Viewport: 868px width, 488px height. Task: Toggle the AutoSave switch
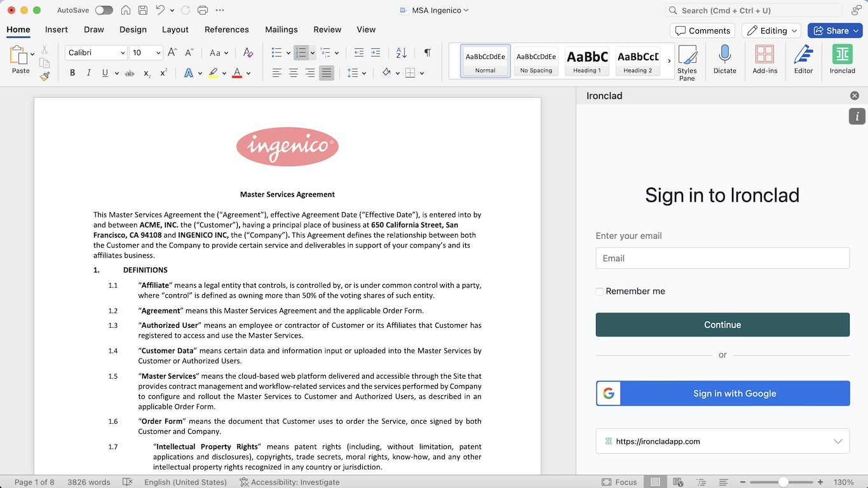104,10
